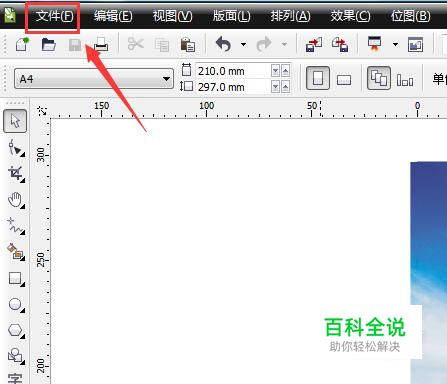Open the 视图(V) menu
The width and height of the screenshot is (447, 384).
pyautogui.click(x=172, y=16)
